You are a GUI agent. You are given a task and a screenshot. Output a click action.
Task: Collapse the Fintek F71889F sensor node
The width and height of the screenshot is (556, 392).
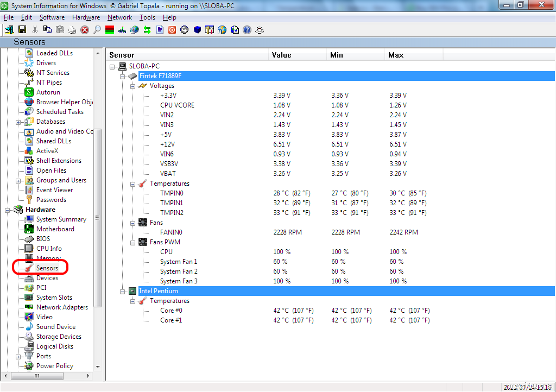123,76
